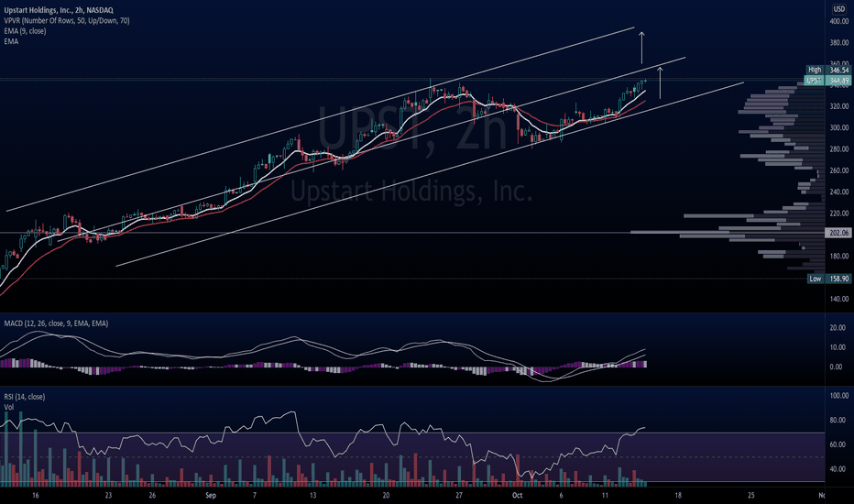This screenshot has height=504, width=854.
Task: Click date 16 on the time axis
Action: click(x=36, y=495)
